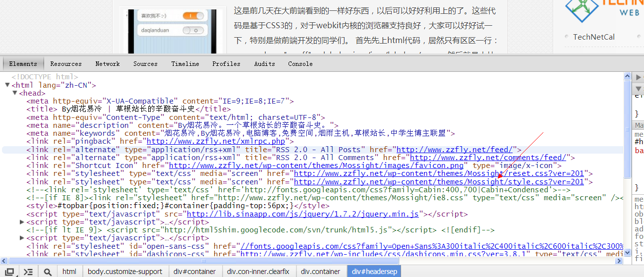644x277 pixels.
Task: Click the vertical scrollbar up arrow
Action: 627,76
